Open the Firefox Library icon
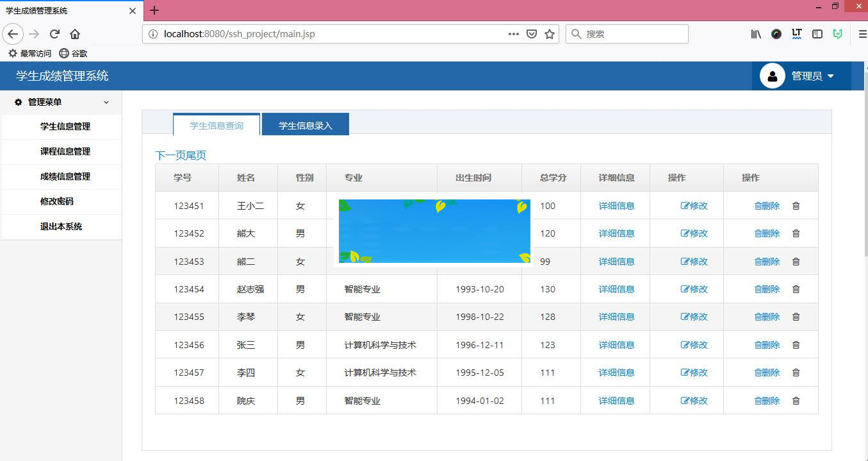The width and height of the screenshot is (868, 461). 755,34
